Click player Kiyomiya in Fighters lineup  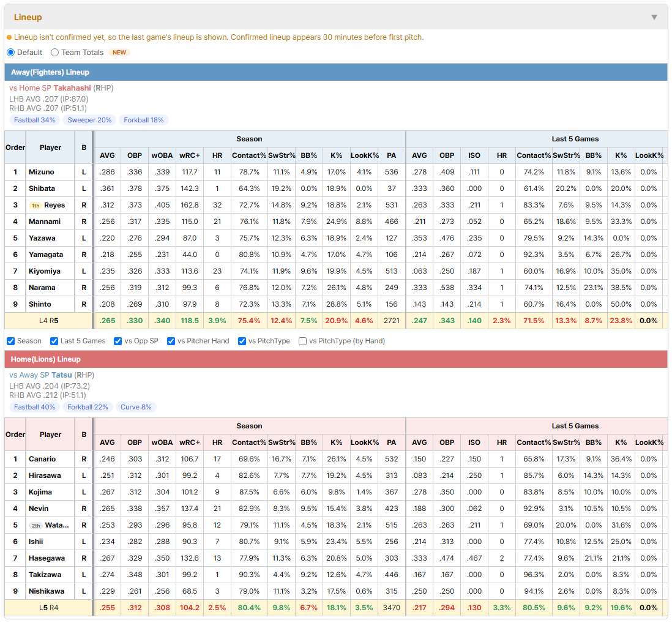coord(45,271)
